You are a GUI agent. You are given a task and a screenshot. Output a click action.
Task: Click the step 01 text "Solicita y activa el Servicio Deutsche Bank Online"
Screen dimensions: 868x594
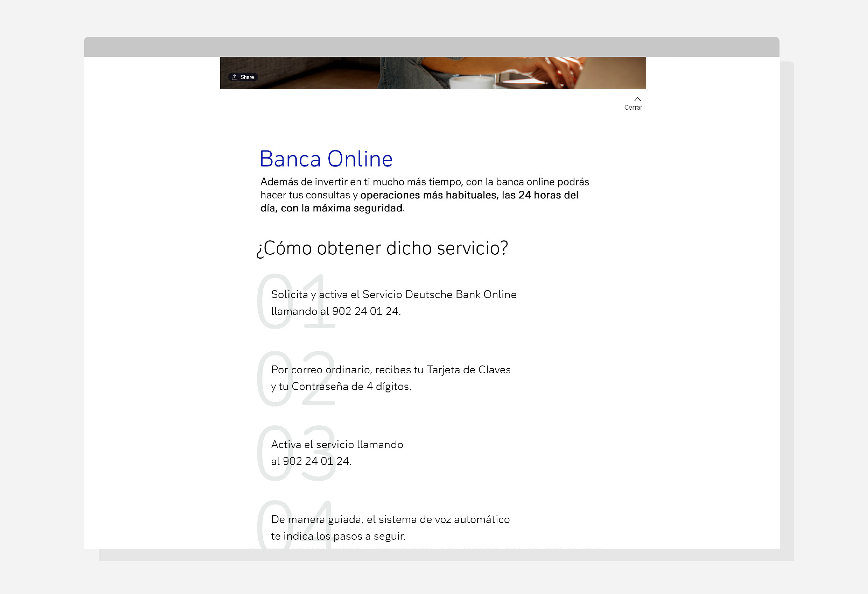coord(394,295)
